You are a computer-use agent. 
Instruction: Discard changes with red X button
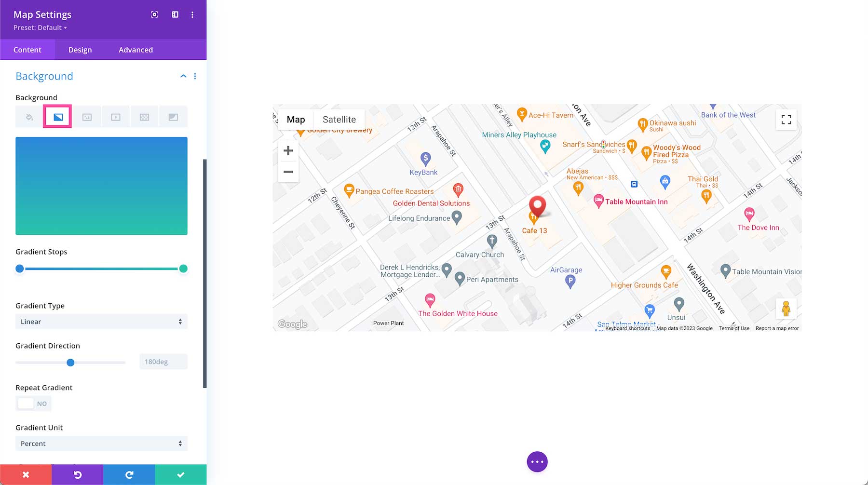tap(26, 475)
